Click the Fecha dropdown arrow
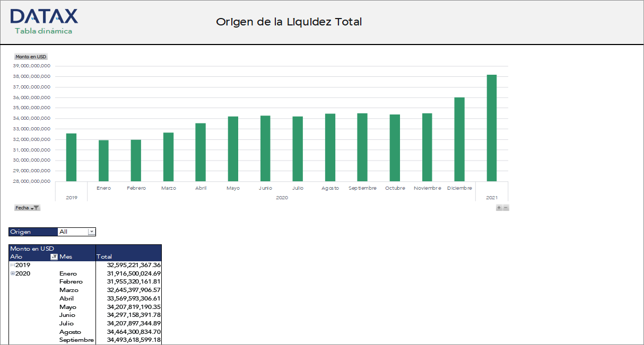This screenshot has width=644, height=345. coord(31,208)
